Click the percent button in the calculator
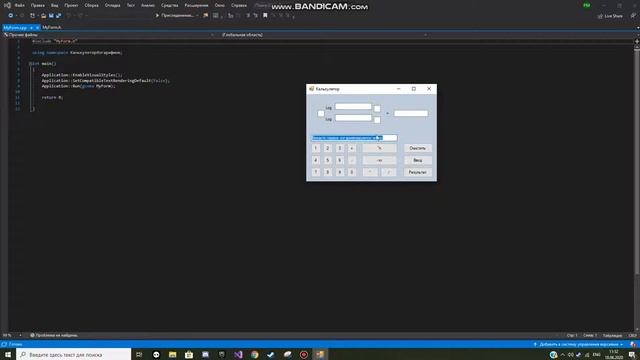This screenshot has height=360, width=640. point(379,148)
